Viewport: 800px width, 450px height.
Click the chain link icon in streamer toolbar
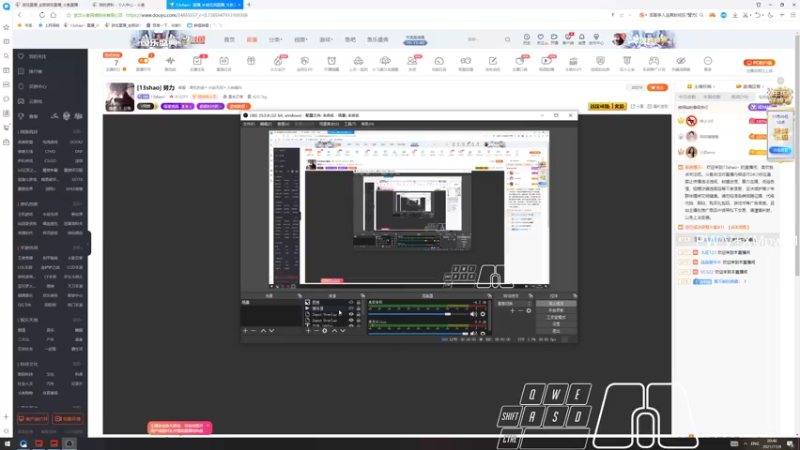[466, 61]
